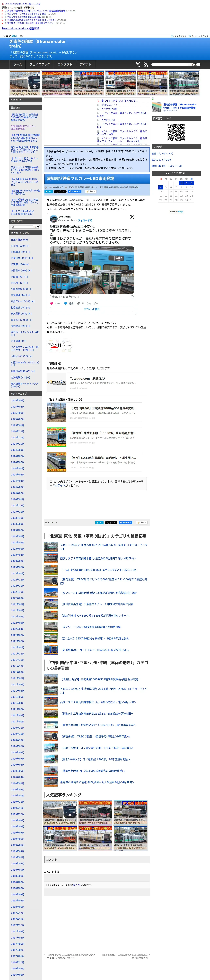Viewport: 210px width, 980px height.
Task: Click the Xポスト button under the article title
Action: (x=60, y=192)
